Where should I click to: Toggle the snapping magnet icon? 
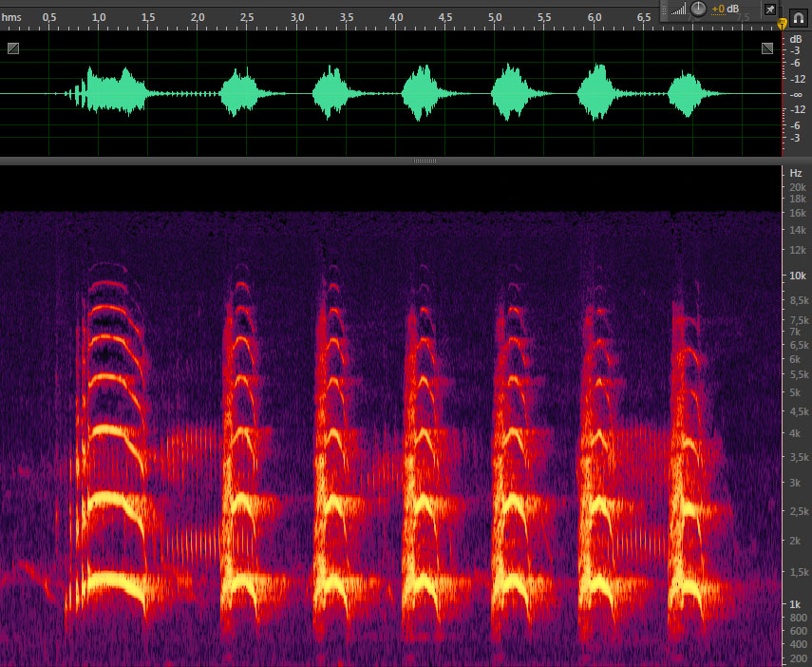coord(799,18)
